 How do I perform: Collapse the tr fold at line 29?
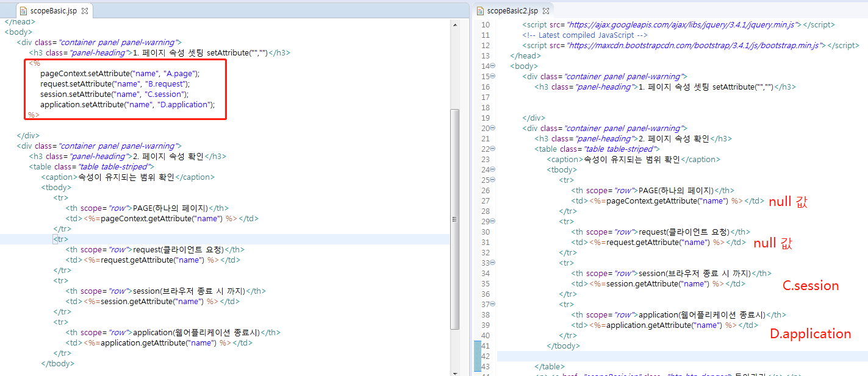[x=493, y=221]
